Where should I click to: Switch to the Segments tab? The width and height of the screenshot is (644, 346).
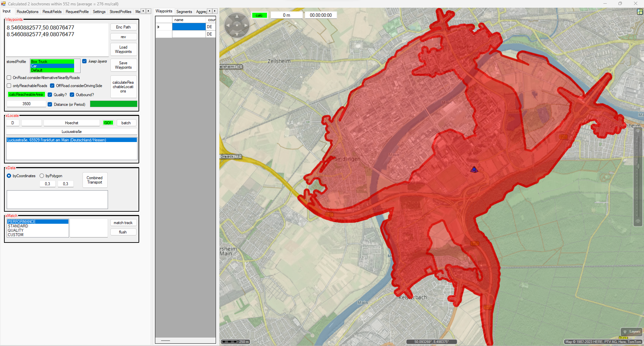(x=184, y=12)
